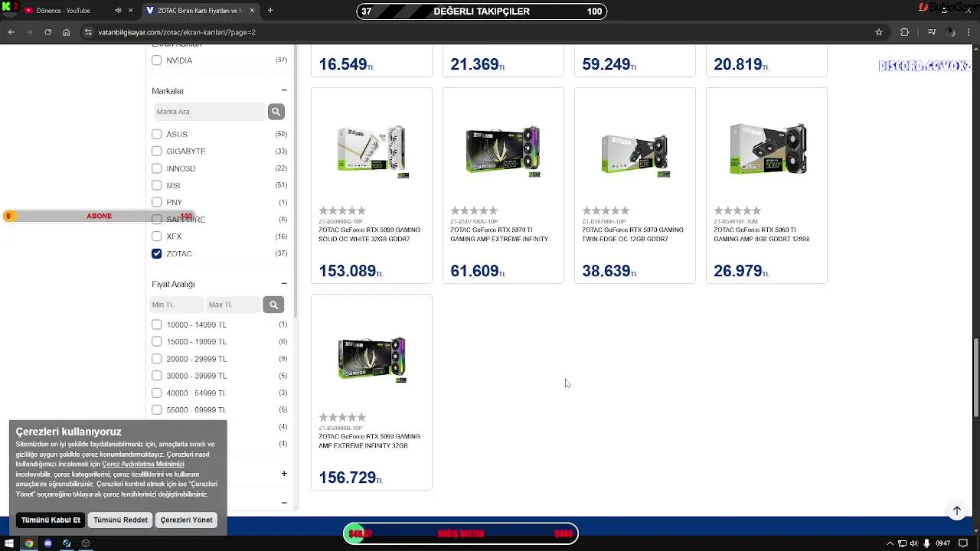The width and height of the screenshot is (980, 551).
Task: Focus the Max TL price field
Action: point(234,305)
